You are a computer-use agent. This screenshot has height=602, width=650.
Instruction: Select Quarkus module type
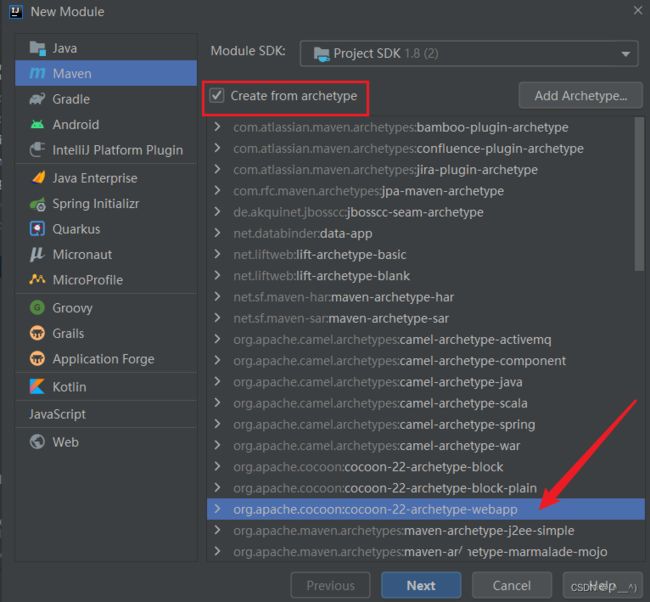(x=106, y=229)
